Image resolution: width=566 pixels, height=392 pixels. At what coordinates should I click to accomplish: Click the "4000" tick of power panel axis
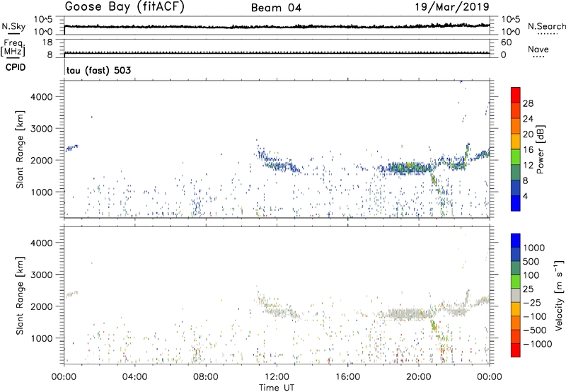pos(41,97)
